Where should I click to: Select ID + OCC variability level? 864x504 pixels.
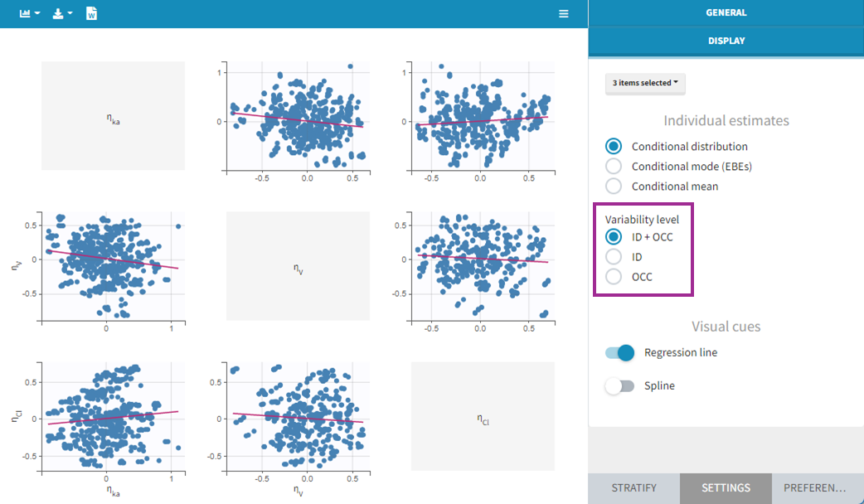pos(614,237)
